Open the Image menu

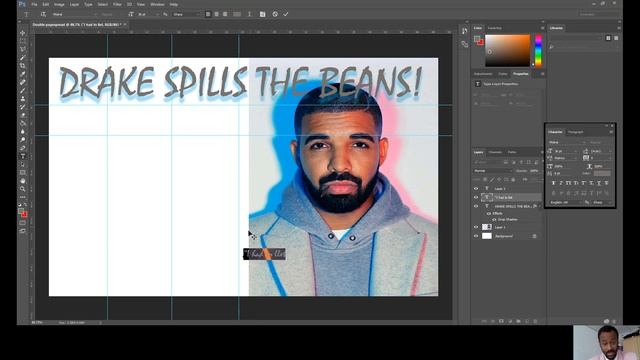[x=59, y=4]
